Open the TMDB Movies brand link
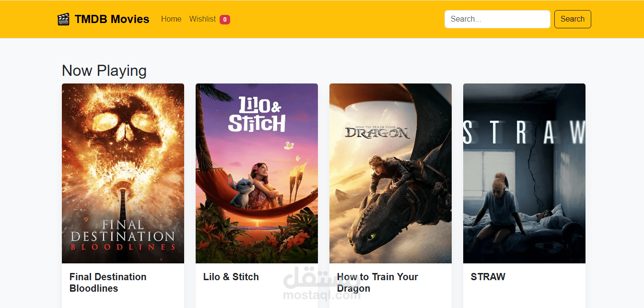The width and height of the screenshot is (644, 308). coord(104,19)
